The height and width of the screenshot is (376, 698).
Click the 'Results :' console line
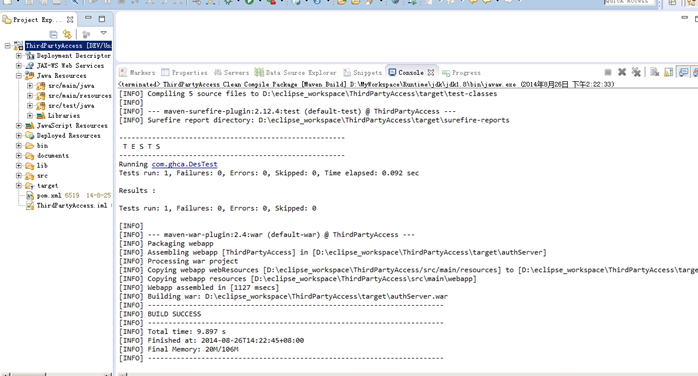pos(137,190)
